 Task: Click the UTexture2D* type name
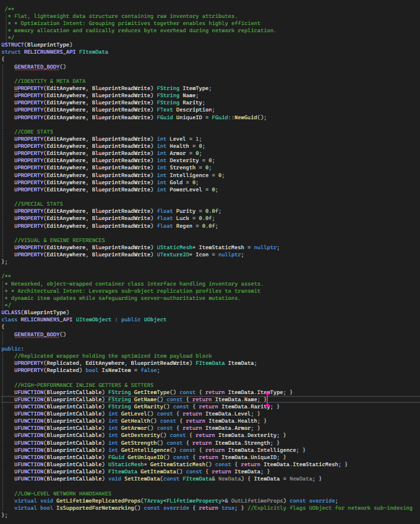tap(175, 255)
